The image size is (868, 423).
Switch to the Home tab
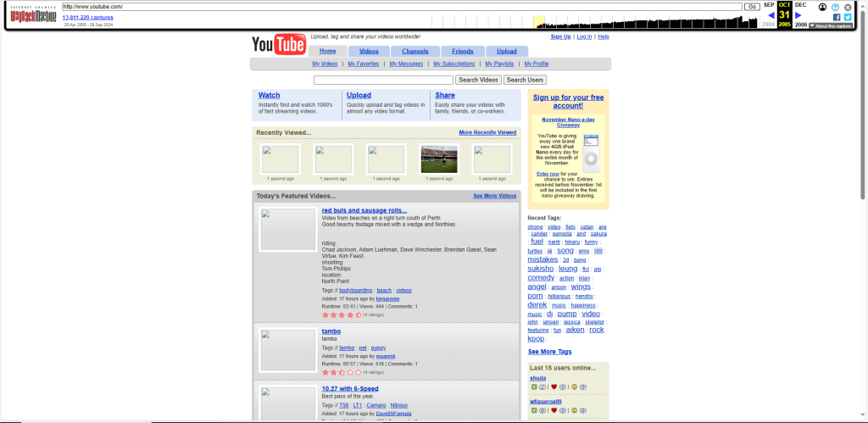pos(328,52)
